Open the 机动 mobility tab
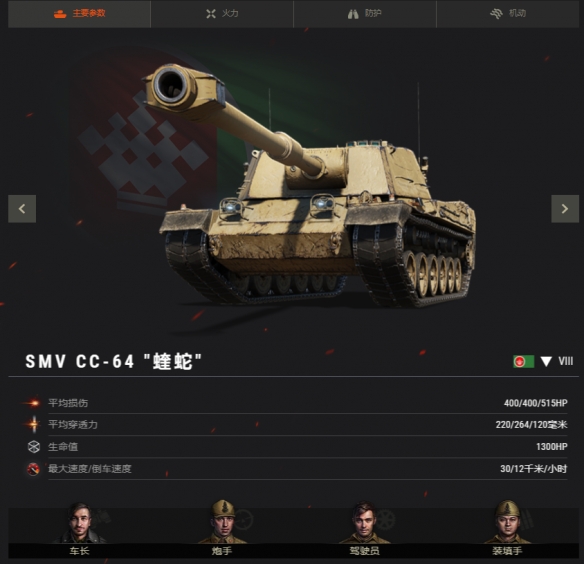Viewport: 584px width, 564px height. (x=508, y=14)
